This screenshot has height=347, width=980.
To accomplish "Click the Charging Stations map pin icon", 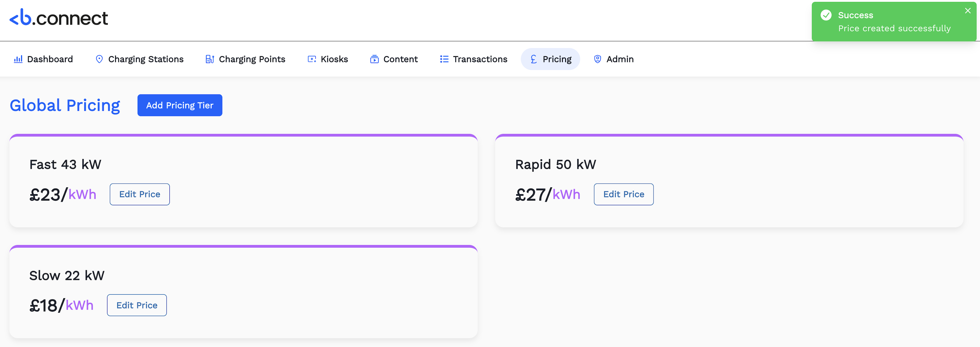I will tap(99, 59).
